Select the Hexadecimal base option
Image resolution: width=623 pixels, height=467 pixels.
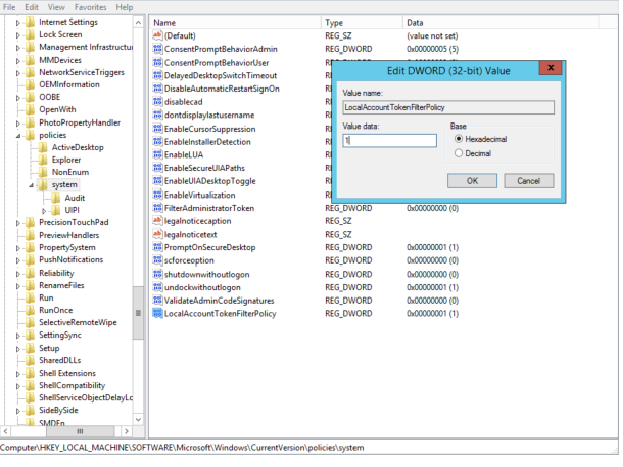pos(459,139)
